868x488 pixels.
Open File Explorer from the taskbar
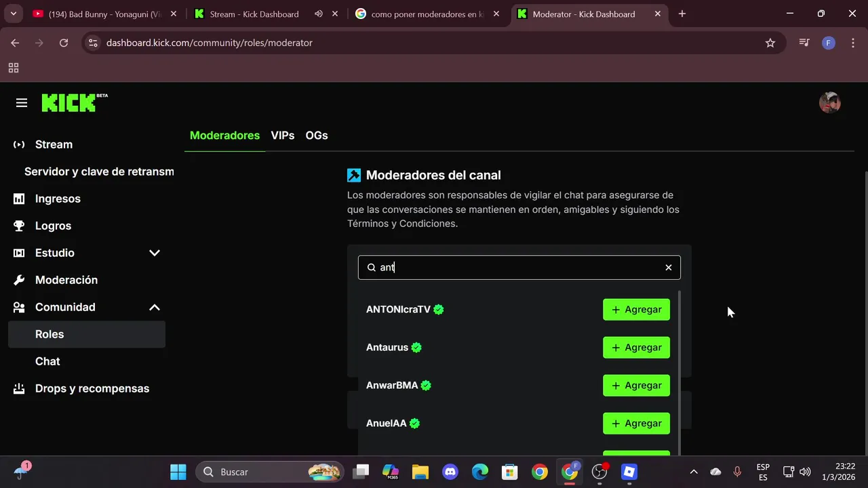point(420,472)
